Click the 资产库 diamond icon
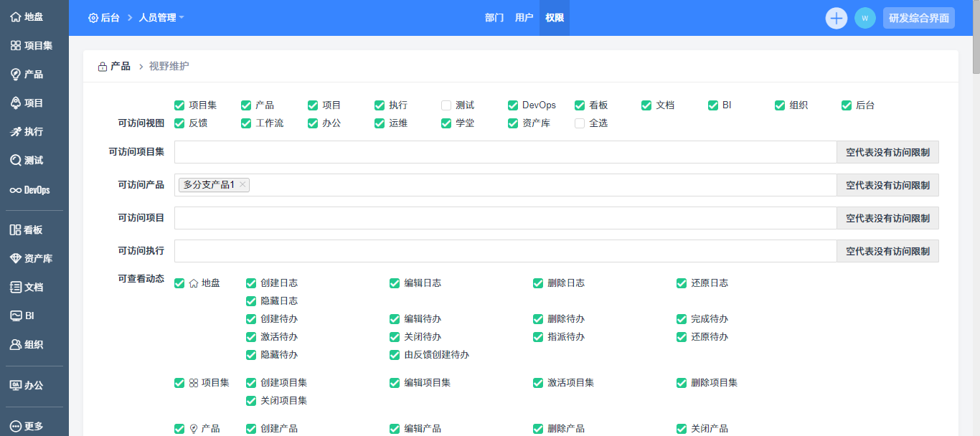The width and height of the screenshot is (980, 436). (15, 259)
